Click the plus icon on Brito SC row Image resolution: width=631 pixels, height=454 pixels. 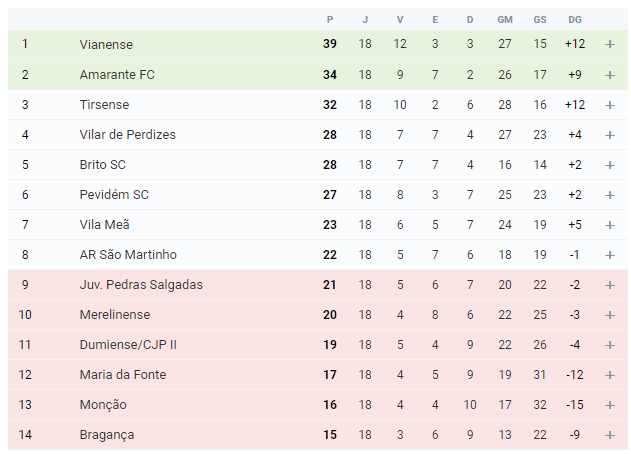[x=610, y=165]
